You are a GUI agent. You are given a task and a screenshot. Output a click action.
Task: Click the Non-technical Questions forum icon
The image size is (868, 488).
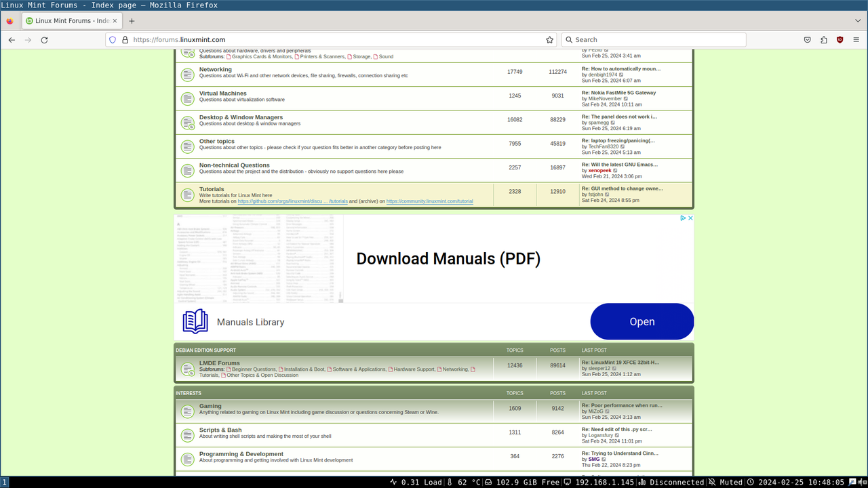[187, 170]
